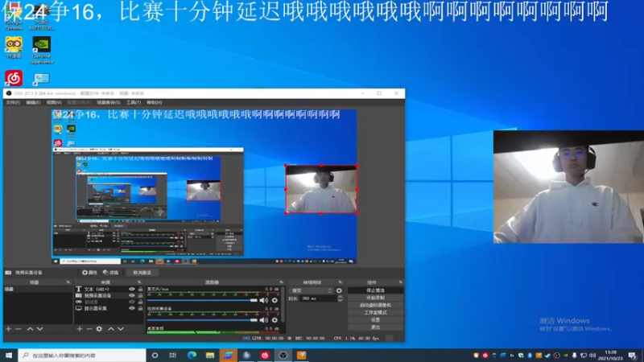Click the Windows taskbar search box
Image resolution: width=644 pixels, height=362 pixels.
tap(82, 356)
